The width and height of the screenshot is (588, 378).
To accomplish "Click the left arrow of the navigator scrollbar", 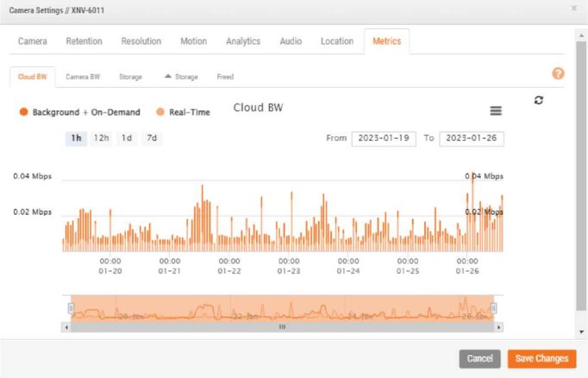I will tap(66, 327).
